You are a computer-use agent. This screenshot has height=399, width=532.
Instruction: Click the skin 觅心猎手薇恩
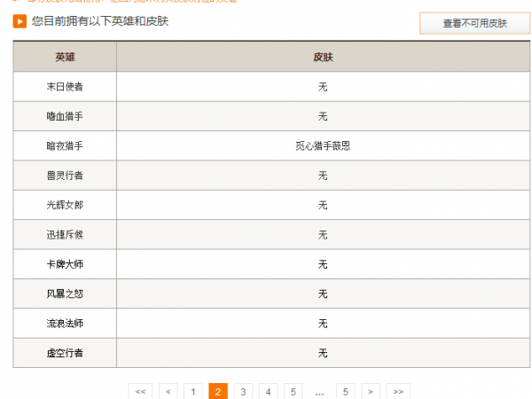323,146
